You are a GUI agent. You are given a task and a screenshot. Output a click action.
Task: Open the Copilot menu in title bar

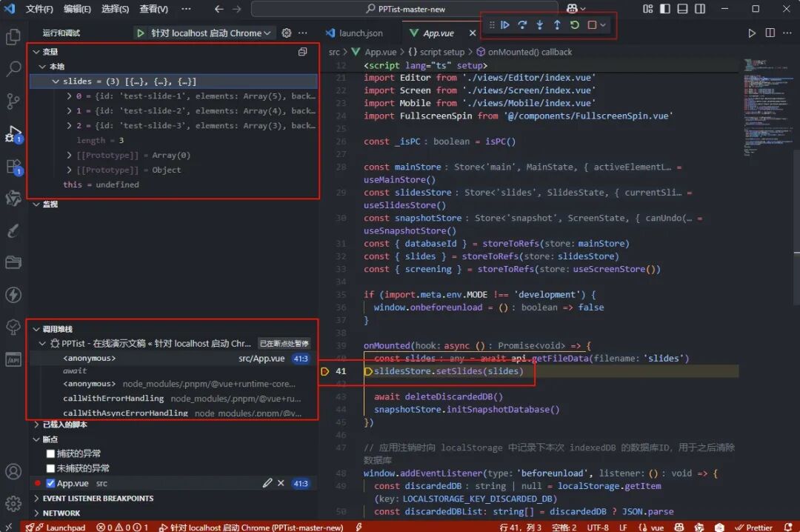[576, 9]
